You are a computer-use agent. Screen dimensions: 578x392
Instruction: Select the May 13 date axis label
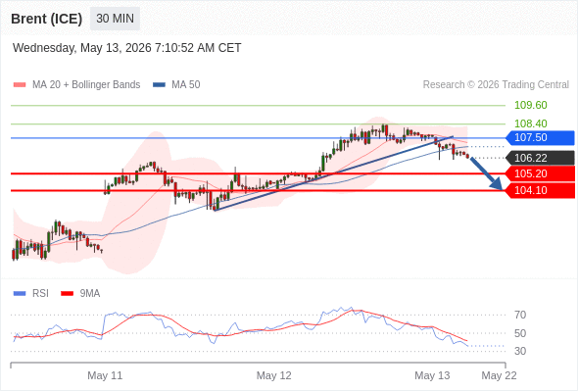[x=432, y=375]
